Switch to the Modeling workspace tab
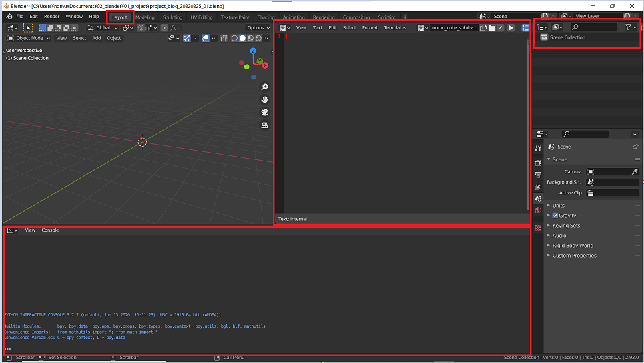Image resolution: width=644 pixels, height=363 pixels. click(145, 17)
